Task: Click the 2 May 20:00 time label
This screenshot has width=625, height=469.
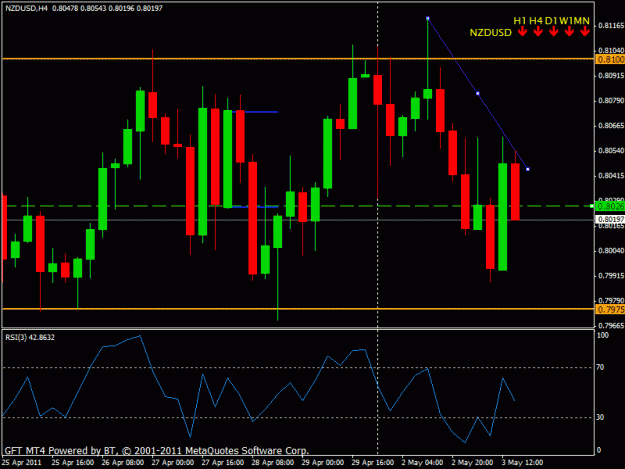Action: point(472,463)
